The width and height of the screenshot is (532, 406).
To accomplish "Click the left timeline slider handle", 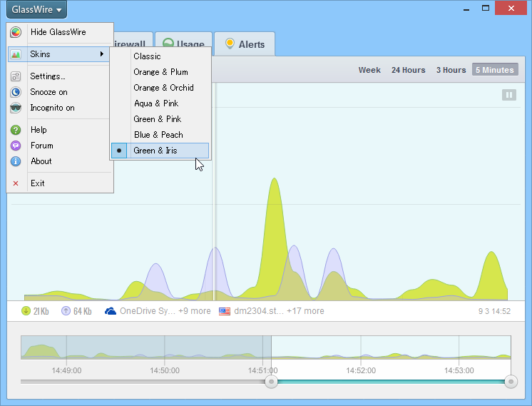I will pos(271,382).
